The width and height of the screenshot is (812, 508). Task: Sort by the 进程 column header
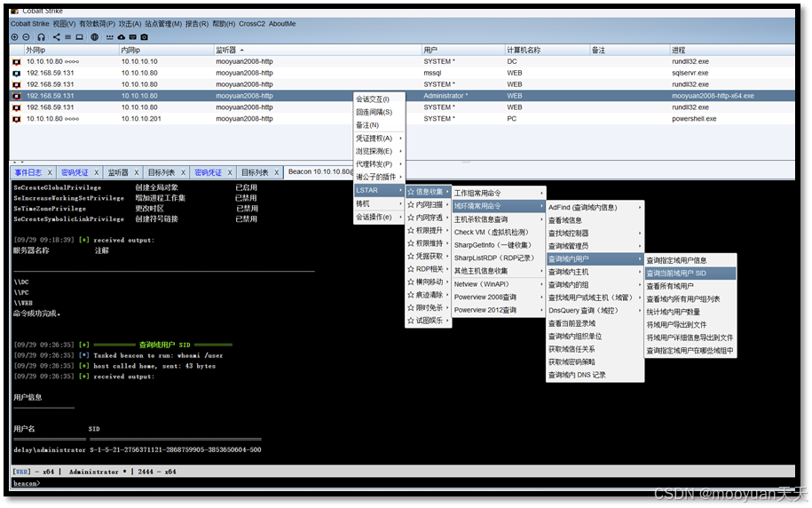tap(732, 51)
